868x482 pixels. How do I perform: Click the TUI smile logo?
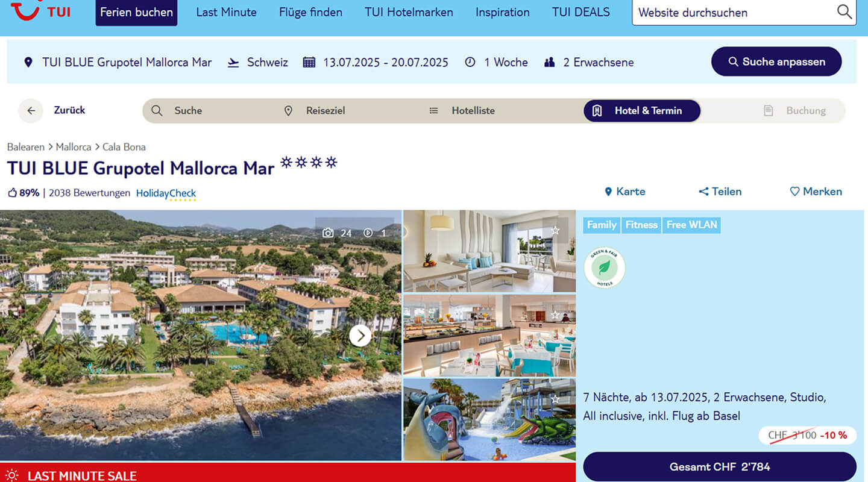coord(24,10)
